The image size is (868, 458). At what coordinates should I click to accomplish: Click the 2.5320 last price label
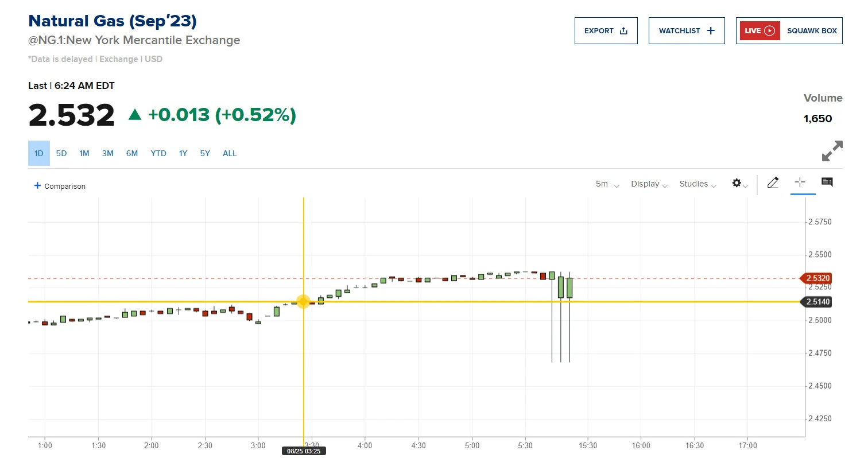point(816,278)
